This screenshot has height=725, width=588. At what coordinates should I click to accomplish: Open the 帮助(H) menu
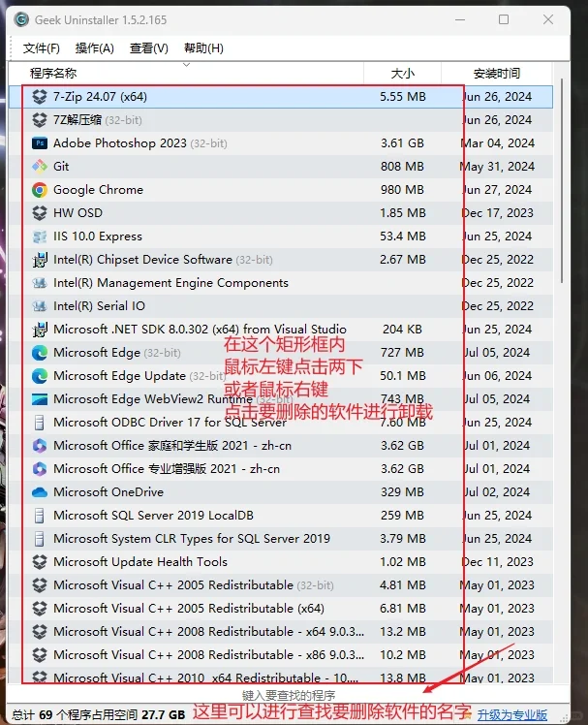coord(203,48)
